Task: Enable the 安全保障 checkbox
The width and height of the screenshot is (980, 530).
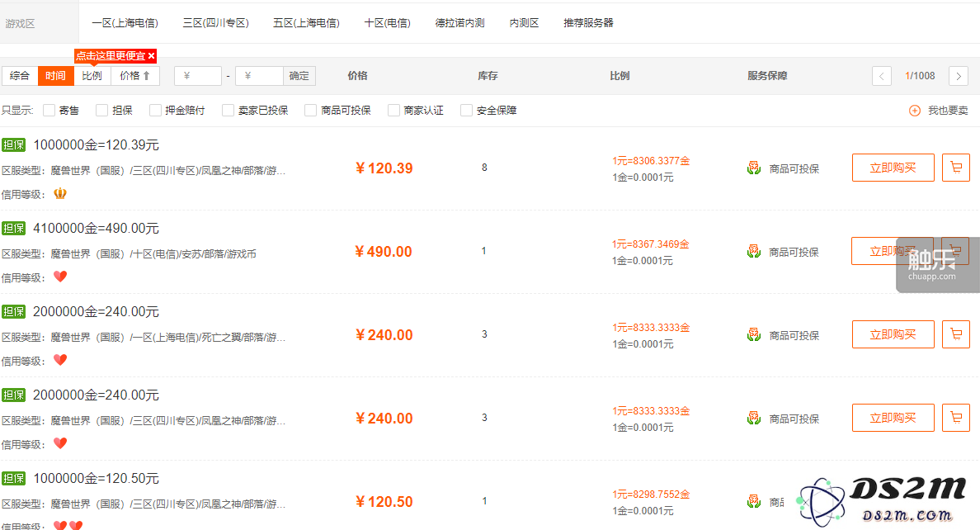Action: [466, 110]
